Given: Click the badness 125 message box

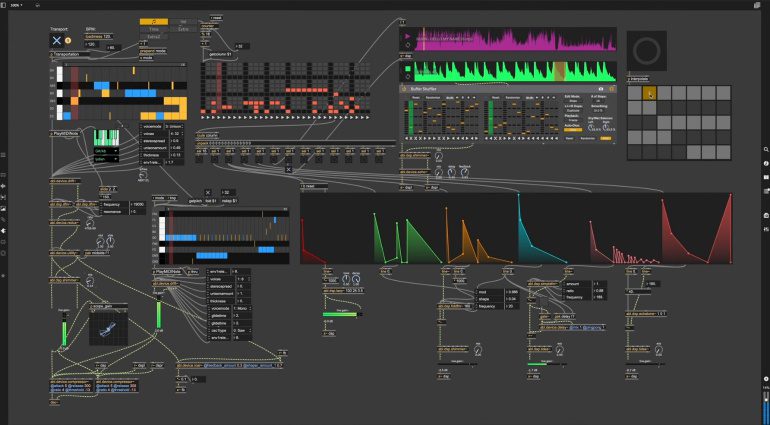Looking at the screenshot, I should click(97, 38).
